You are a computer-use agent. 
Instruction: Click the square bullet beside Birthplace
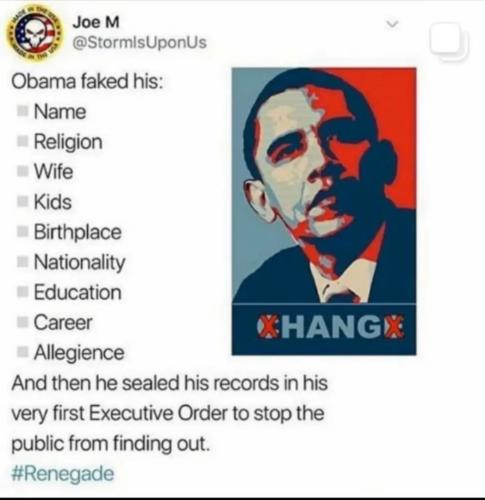coord(22,232)
